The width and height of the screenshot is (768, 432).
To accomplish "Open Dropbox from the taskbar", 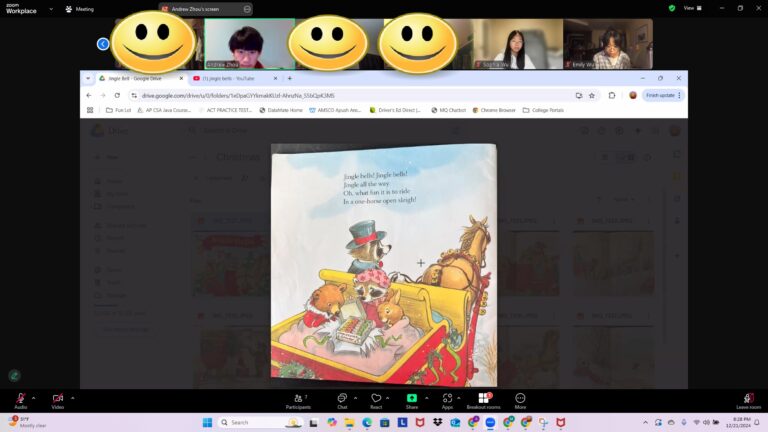I will pyautogui.click(x=437, y=422).
